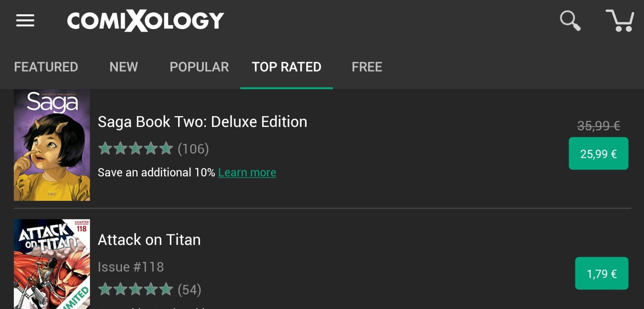Open the Saga Book Two: Deluxe Edition title

[202, 122]
